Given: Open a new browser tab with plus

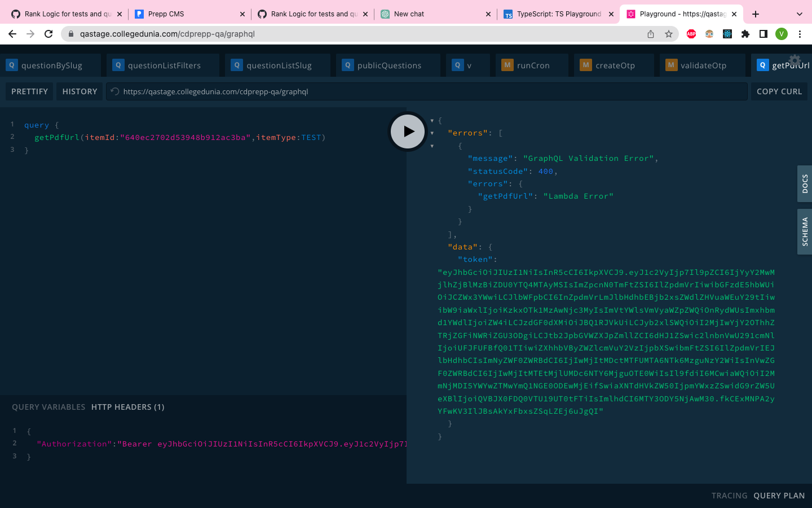Looking at the screenshot, I should (x=756, y=14).
